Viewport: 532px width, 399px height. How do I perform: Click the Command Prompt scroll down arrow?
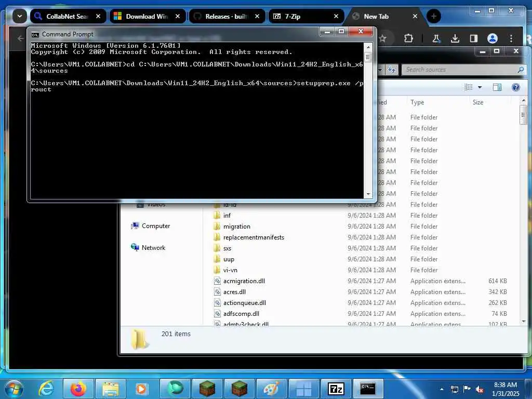368,194
